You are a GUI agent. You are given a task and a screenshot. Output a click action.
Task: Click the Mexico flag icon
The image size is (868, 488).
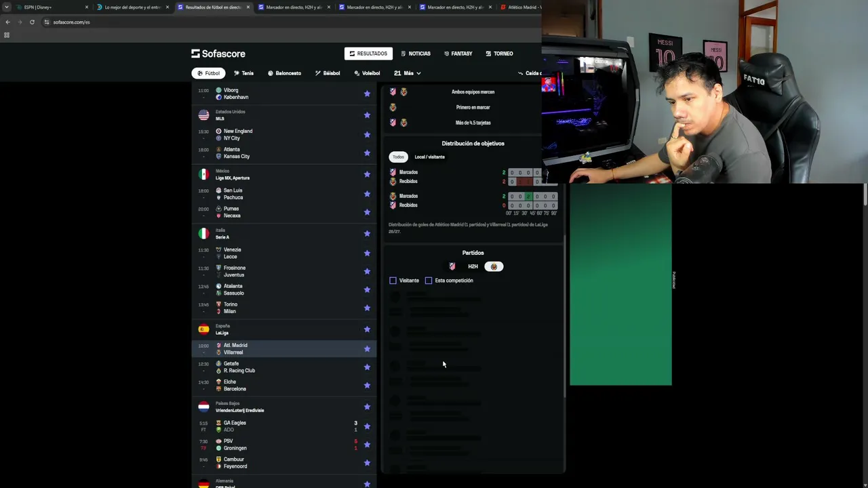coord(203,174)
